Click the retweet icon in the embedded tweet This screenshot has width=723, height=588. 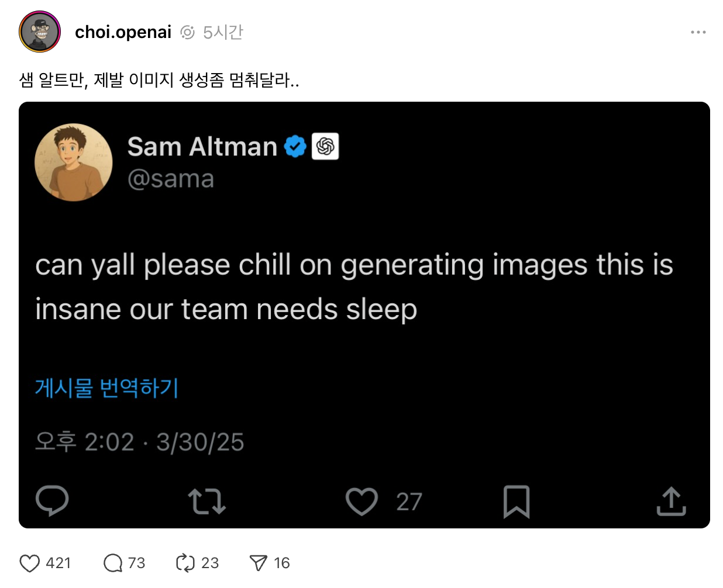206,501
